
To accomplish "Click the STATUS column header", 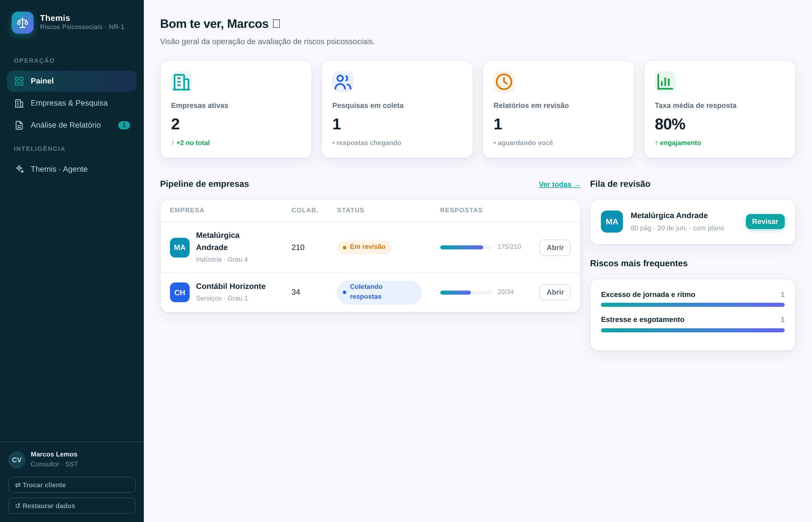I will click(x=350, y=210).
